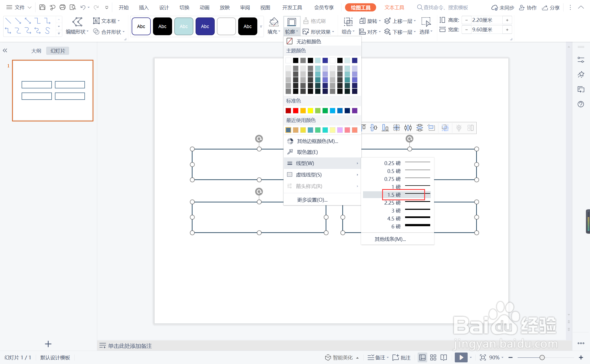The width and height of the screenshot is (590, 364).
Task: Expand the shape style presets gallery
Action: [x=261, y=26]
